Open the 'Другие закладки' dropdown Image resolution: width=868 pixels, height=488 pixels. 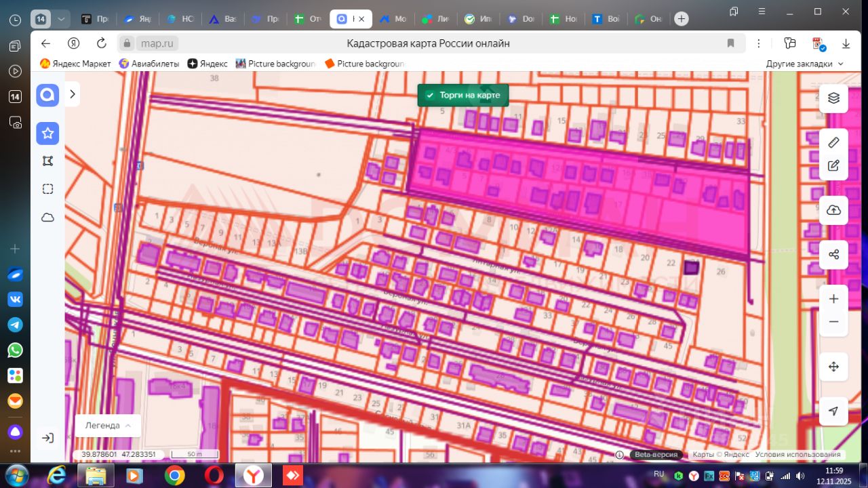(x=805, y=64)
